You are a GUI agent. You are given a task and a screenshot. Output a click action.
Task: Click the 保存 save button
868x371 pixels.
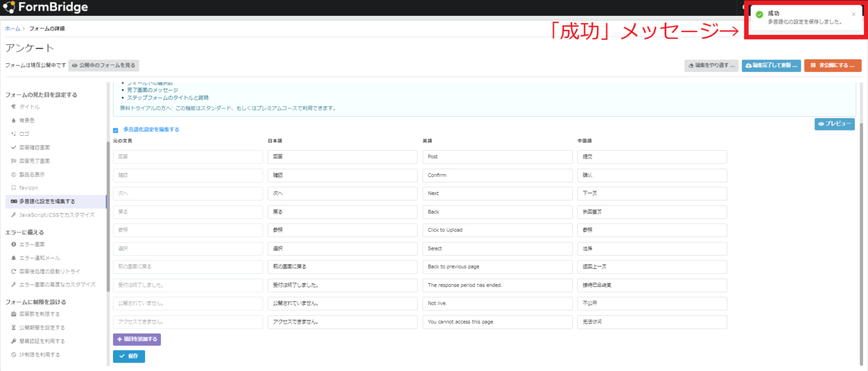(129, 356)
